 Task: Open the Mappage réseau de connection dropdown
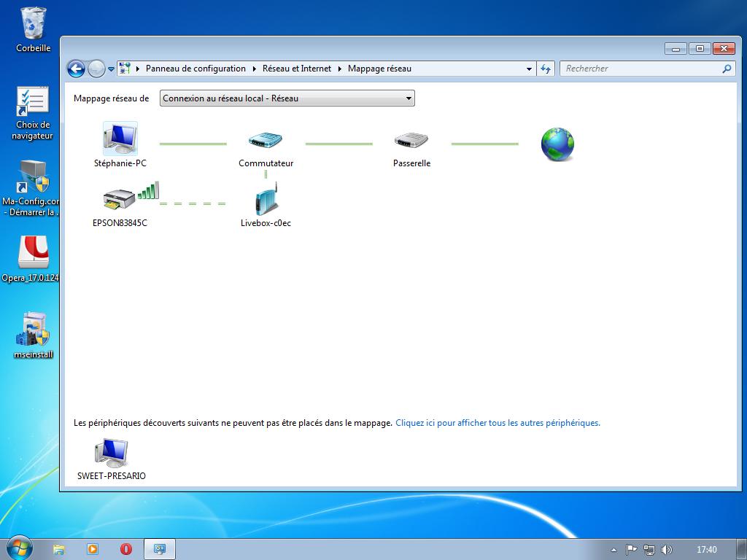tap(287, 98)
